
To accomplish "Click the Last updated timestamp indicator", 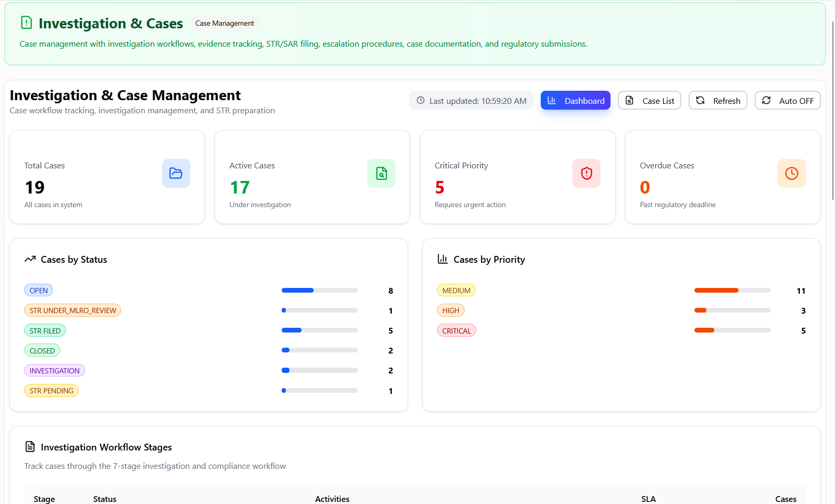I will [x=472, y=101].
